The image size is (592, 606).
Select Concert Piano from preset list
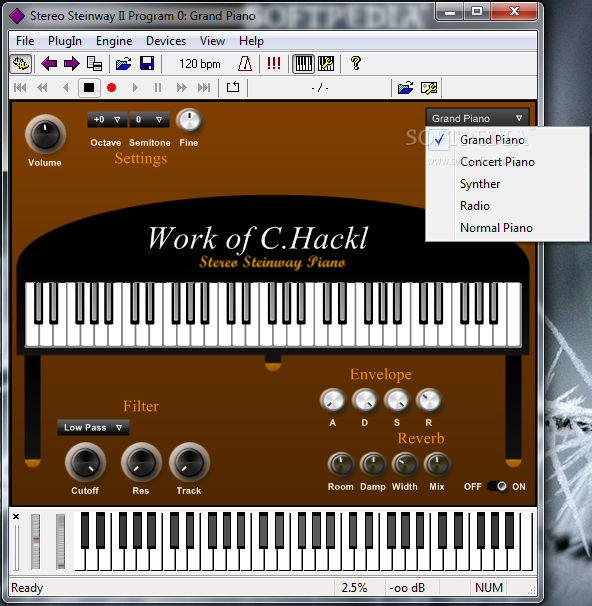point(507,162)
